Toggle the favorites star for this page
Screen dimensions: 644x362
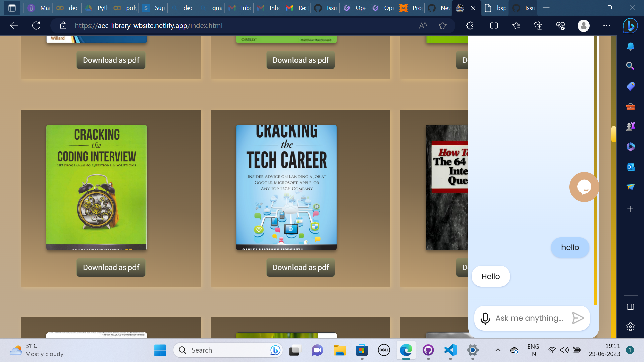coord(443,25)
